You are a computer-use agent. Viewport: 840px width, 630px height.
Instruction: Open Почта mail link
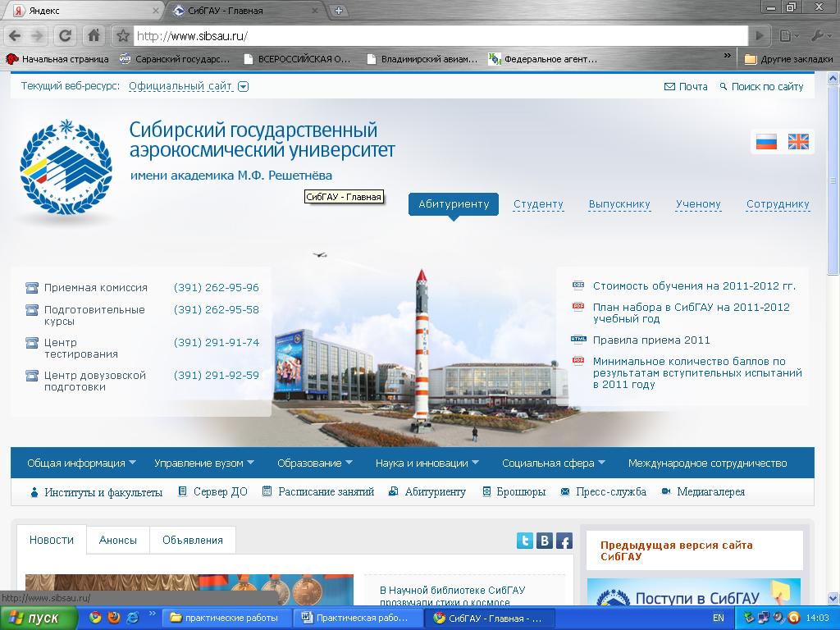click(686, 87)
